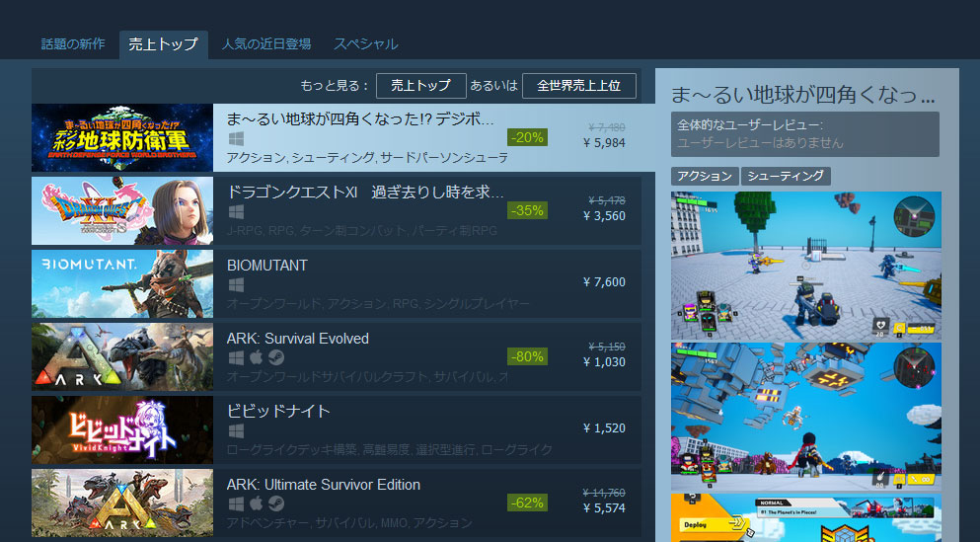980x542 pixels.
Task: Click the -20% discount badge
Action: coord(527,137)
